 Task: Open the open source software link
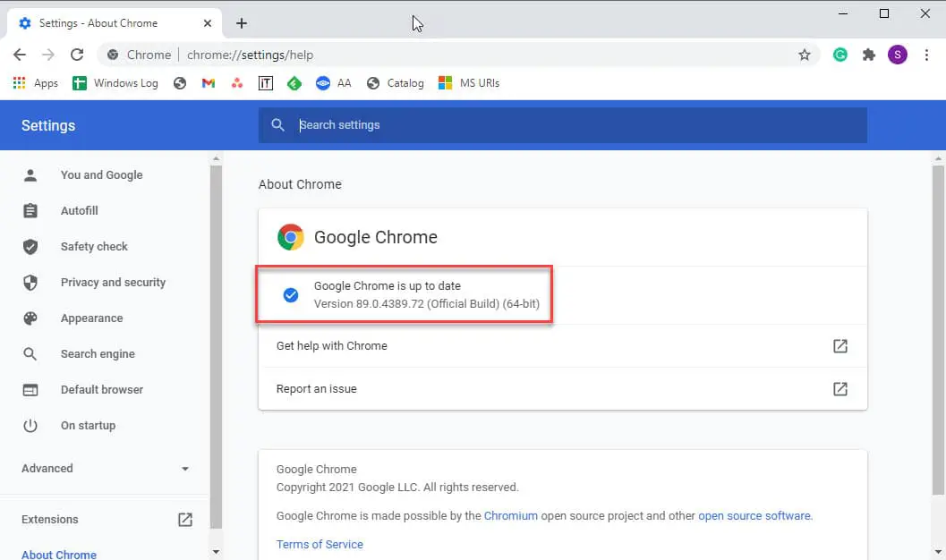(754, 516)
